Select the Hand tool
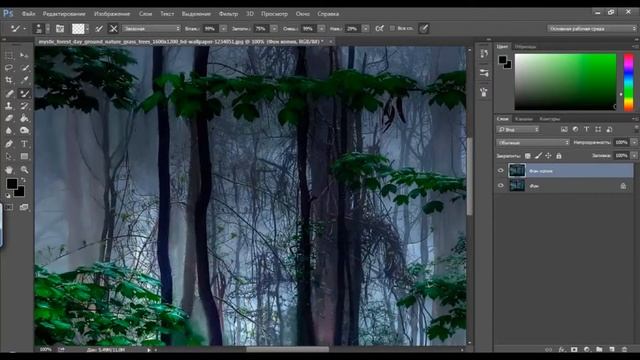The image size is (640, 360). click(9, 169)
